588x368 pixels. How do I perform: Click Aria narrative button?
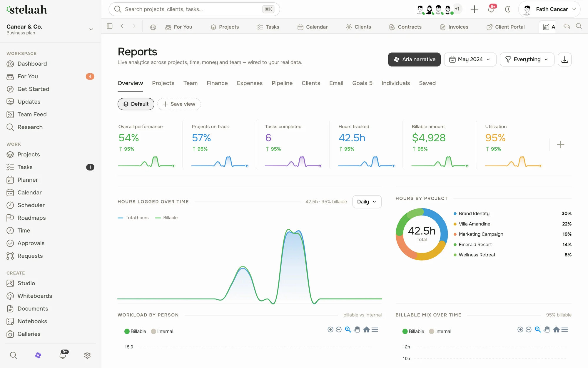point(414,59)
